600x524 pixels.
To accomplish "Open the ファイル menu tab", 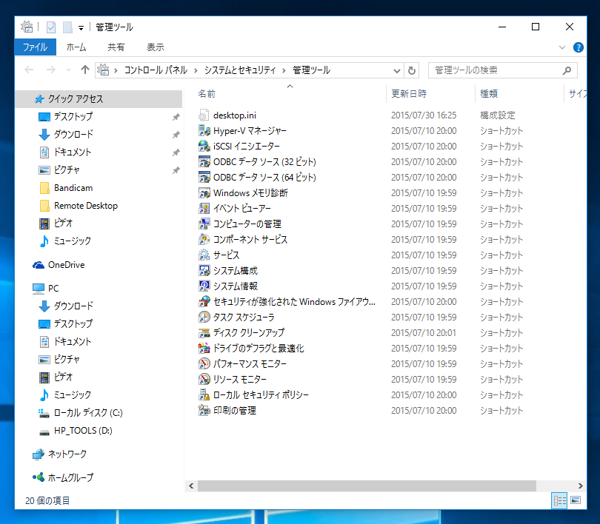I will click(x=35, y=47).
